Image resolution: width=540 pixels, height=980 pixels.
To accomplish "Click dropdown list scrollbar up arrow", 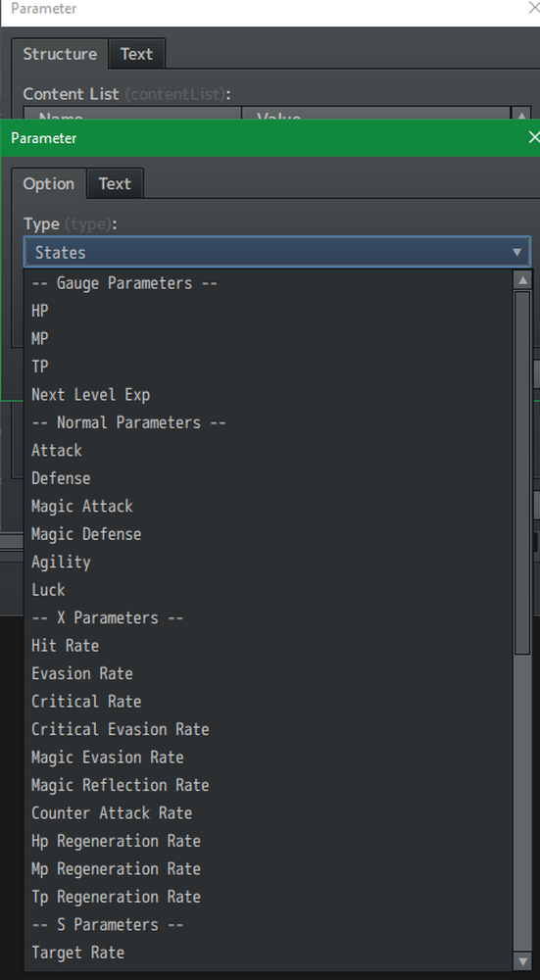I will click(522, 279).
